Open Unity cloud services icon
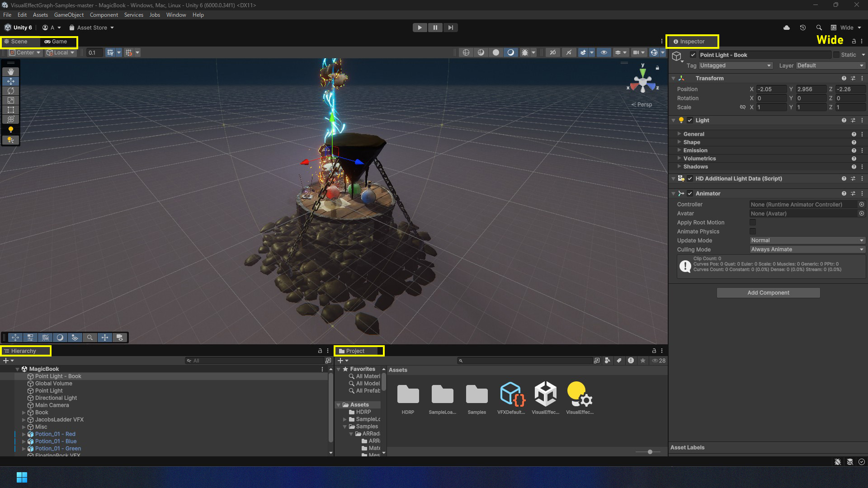Image resolution: width=868 pixels, height=488 pixels. tap(787, 28)
